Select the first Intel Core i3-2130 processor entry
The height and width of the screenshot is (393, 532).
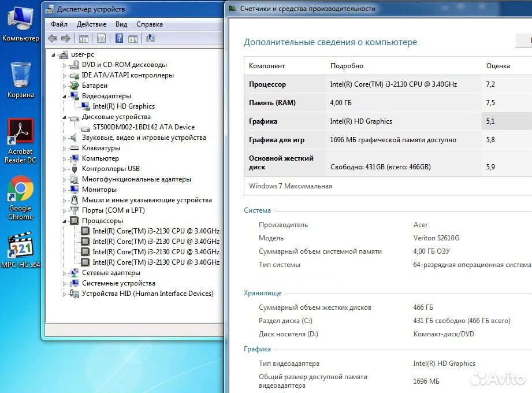[156, 231]
